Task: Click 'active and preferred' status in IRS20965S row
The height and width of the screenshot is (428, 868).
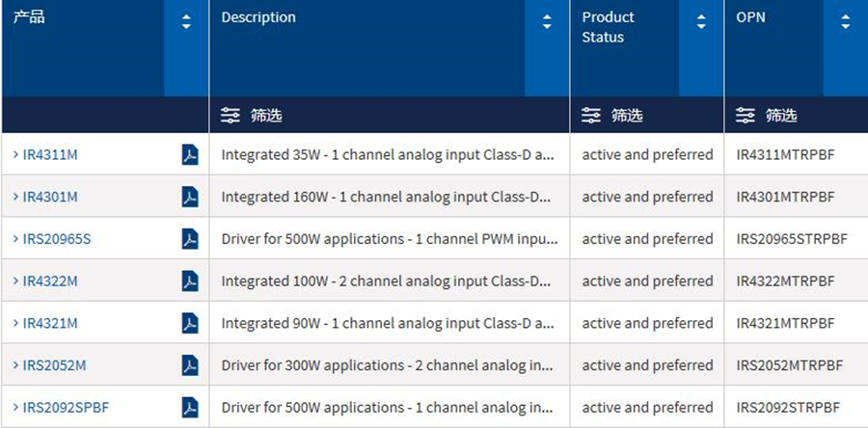Action: click(647, 239)
